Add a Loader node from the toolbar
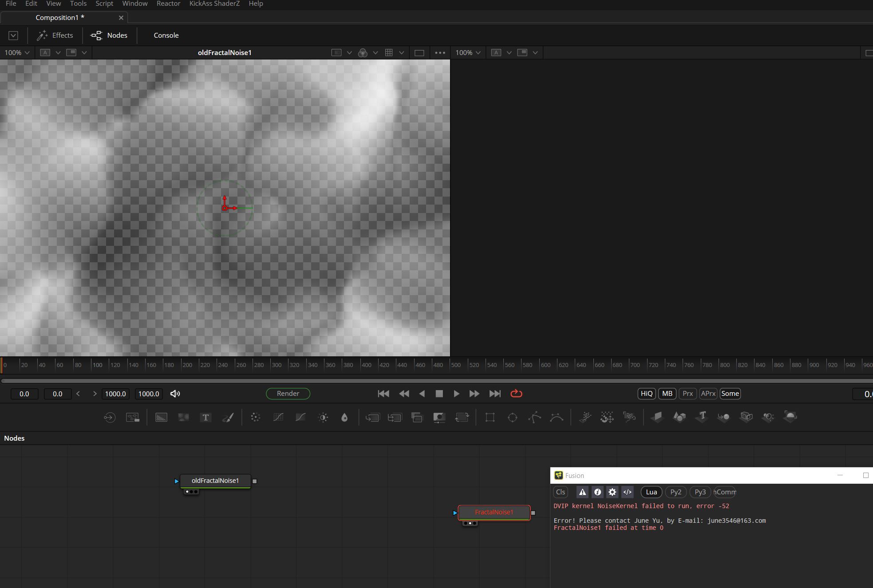Image resolution: width=873 pixels, height=588 pixels. (x=109, y=417)
